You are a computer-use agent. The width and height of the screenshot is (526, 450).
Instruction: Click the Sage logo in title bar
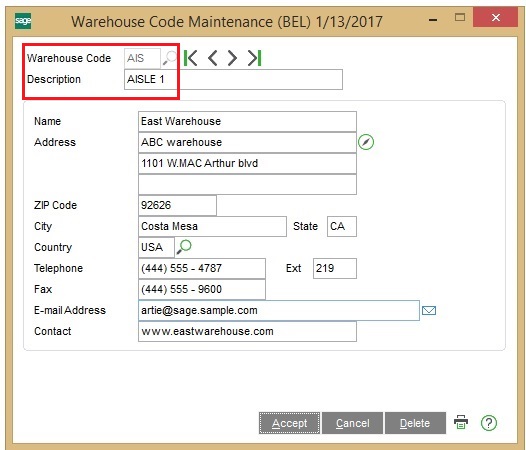[x=23, y=21]
